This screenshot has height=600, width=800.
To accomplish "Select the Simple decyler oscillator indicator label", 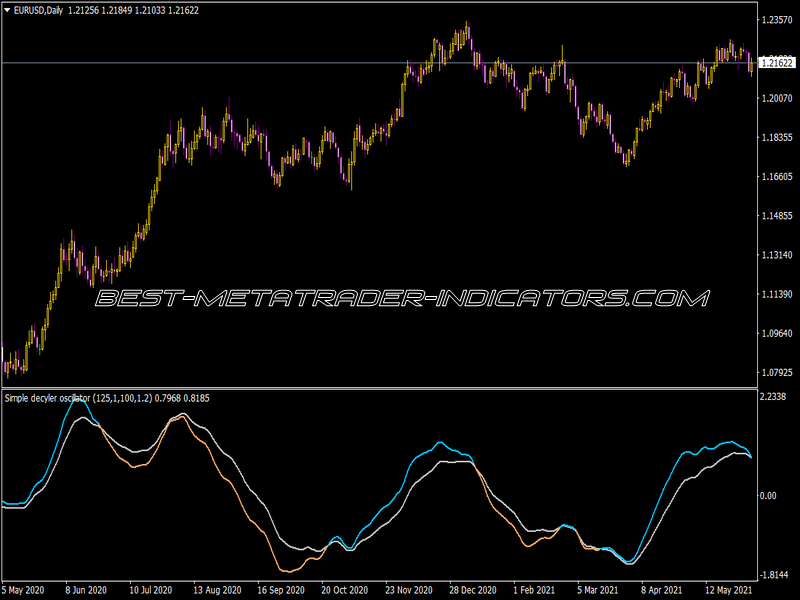I will point(78,398).
